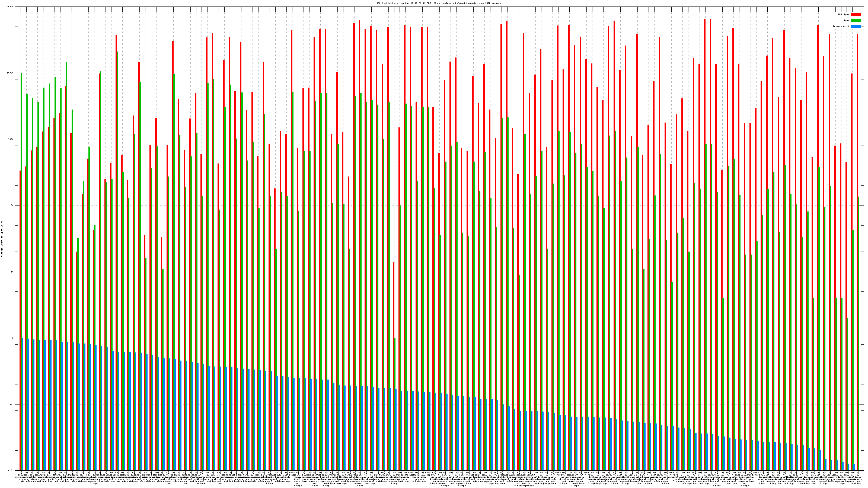Click the vertical 'Message Count or Spam Score' label

[x=2, y=239]
